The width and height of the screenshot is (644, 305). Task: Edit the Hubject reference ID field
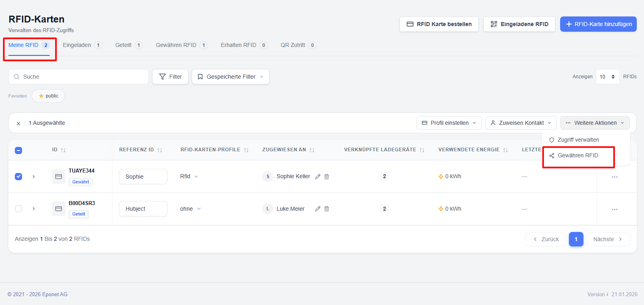[x=143, y=209]
